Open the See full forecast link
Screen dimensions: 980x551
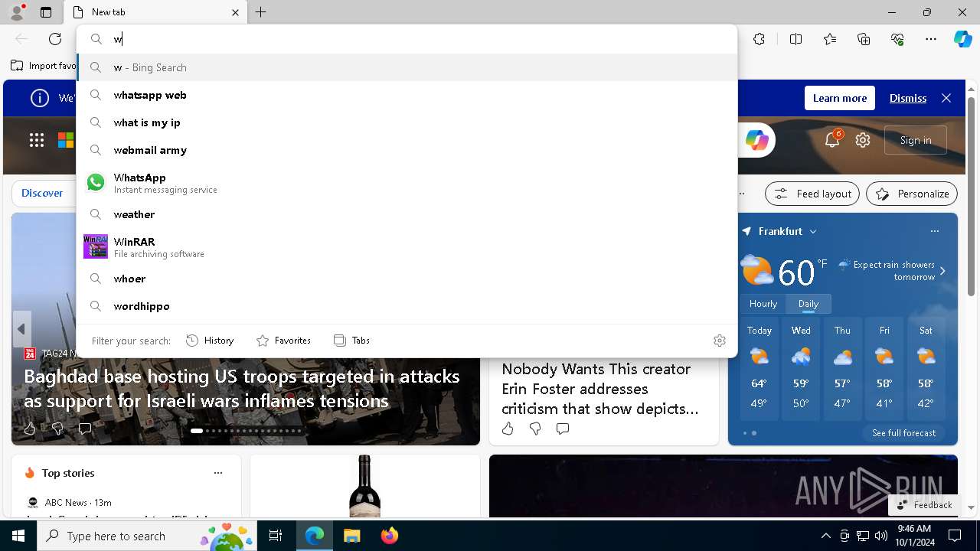tap(903, 433)
